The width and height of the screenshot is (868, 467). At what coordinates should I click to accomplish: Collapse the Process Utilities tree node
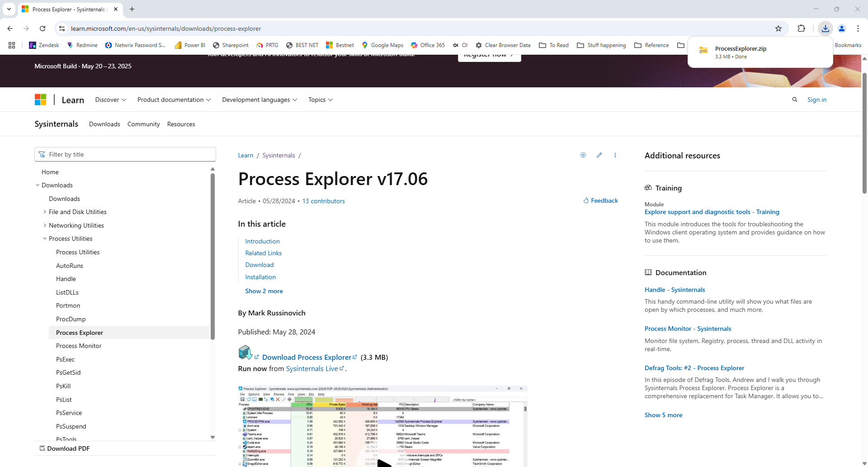coord(45,238)
